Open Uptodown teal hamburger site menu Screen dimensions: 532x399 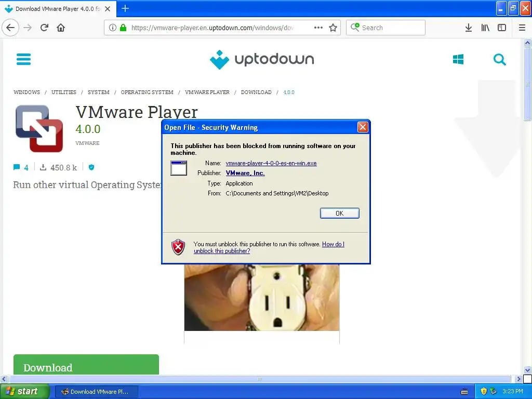click(24, 59)
